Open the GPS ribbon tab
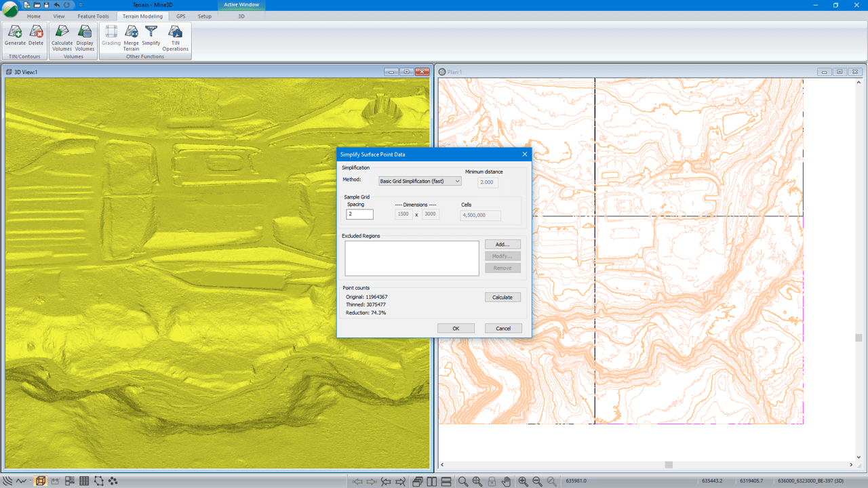 tap(180, 16)
